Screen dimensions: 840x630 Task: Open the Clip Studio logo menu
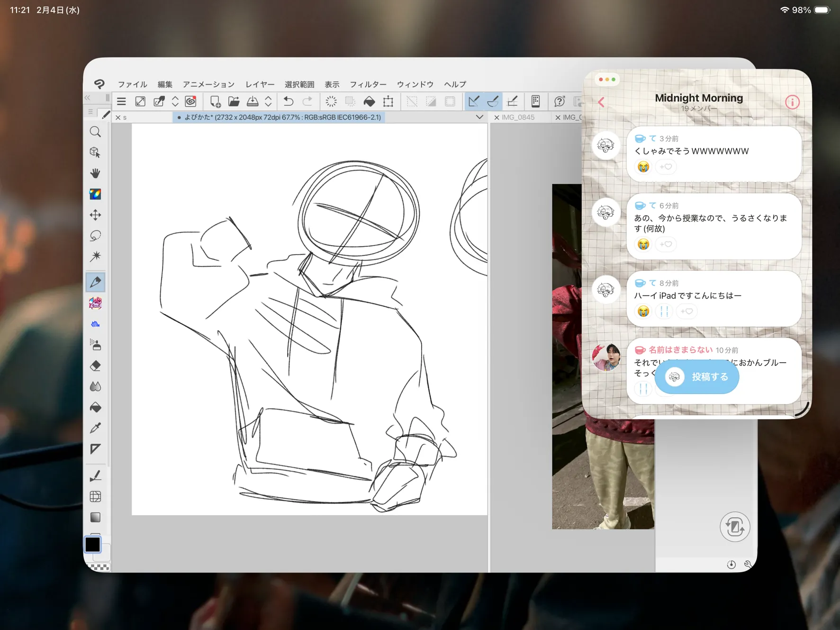point(99,84)
